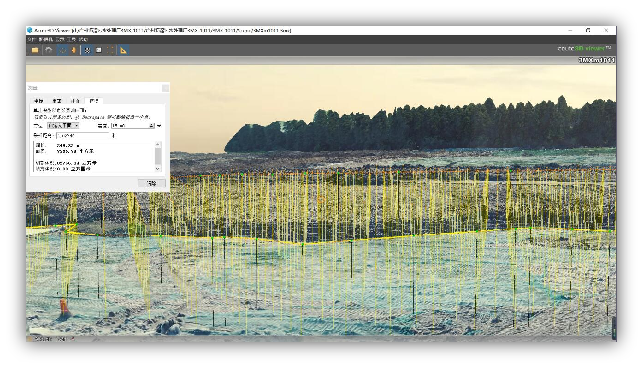Select the orange hand pan tool
Viewport: 644px width, 369px height.
coord(74,50)
